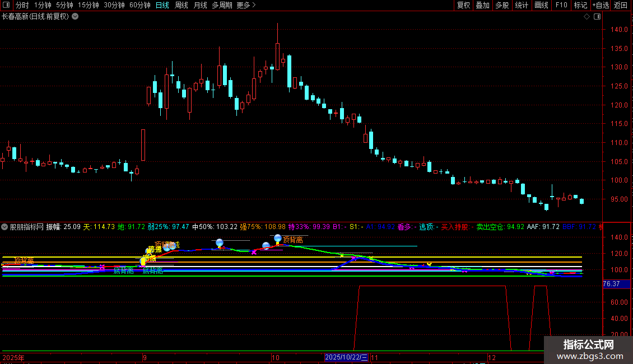Click the yellow lightbulb signal on indicator chart
This screenshot has width=633, height=364.
point(143,261)
